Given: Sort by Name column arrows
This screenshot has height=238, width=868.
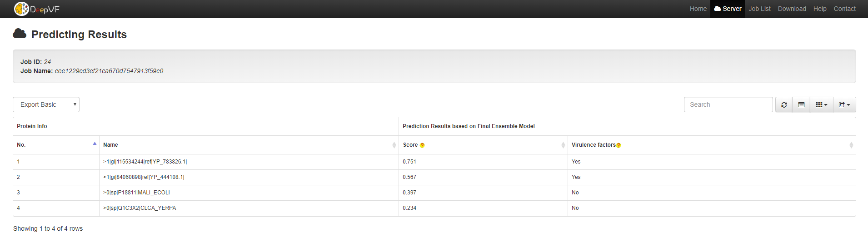Looking at the screenshot, I should [394, 145].
